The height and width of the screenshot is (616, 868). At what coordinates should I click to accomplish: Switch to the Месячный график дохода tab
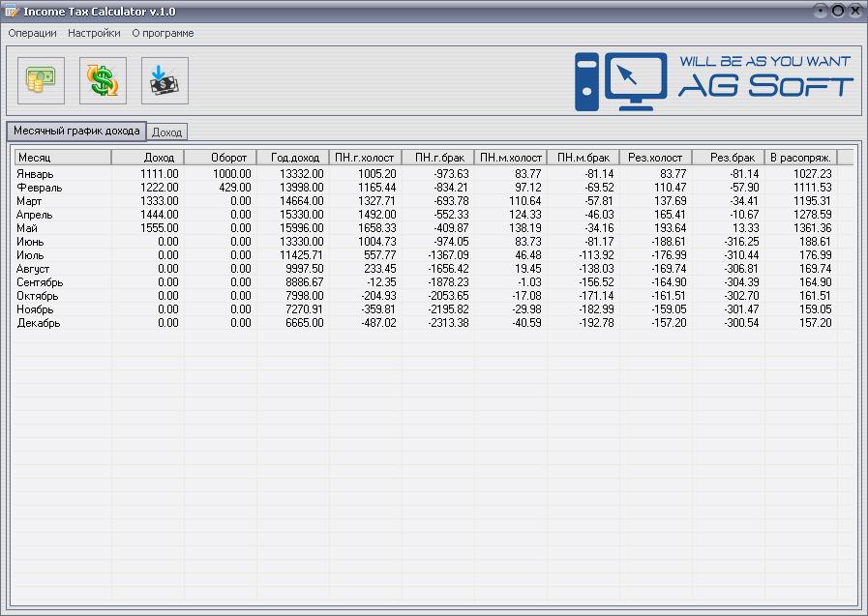pyautogui.click(x=76, y=132)
